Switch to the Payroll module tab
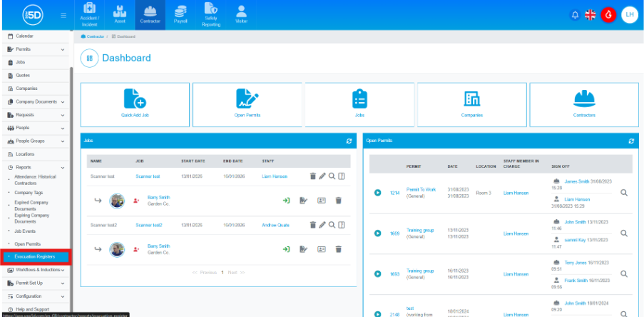The height and width of the screenshot is (317, 644). pyautogui.click(x=180, y=15)
